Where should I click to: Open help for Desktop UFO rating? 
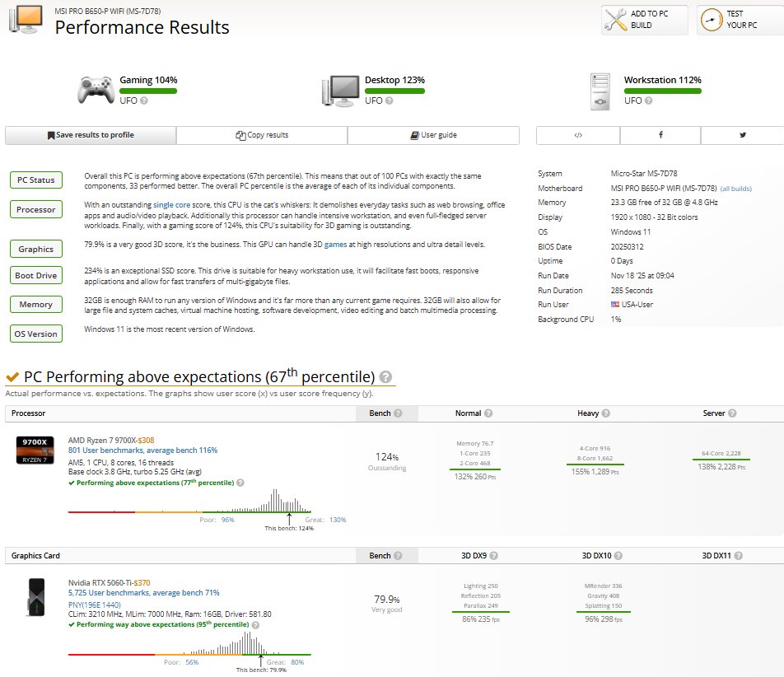tap(389, 100)
